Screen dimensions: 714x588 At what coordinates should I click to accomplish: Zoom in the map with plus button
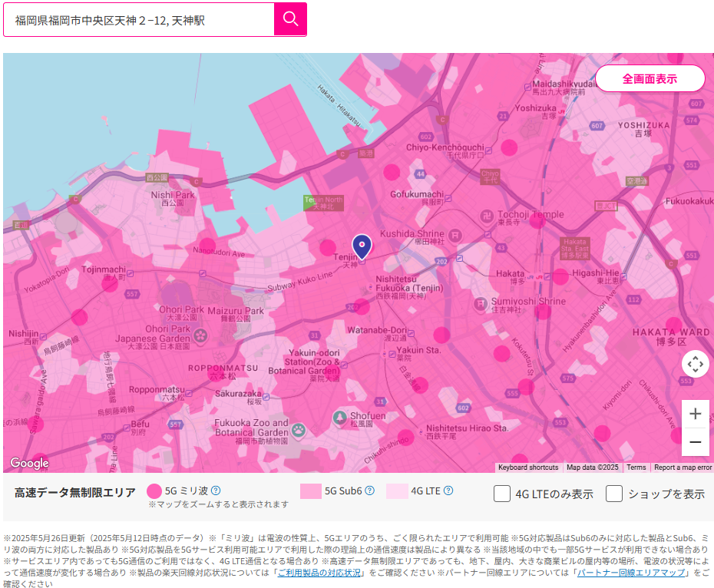click(695, 414)
